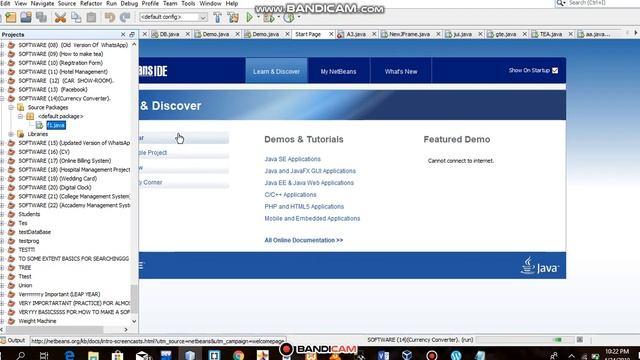Click the Paste clipboard icon
The height and width of the screenshot is (360, 640).
pos(91,18)
